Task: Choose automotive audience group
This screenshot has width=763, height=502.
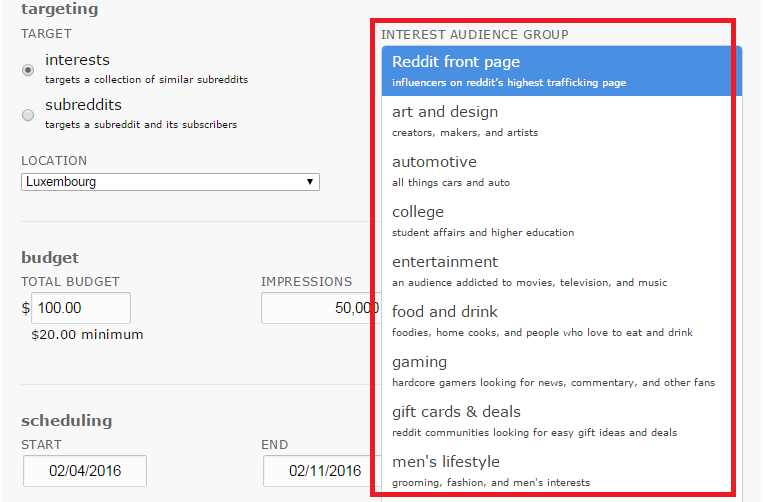Action: (562, 171)
